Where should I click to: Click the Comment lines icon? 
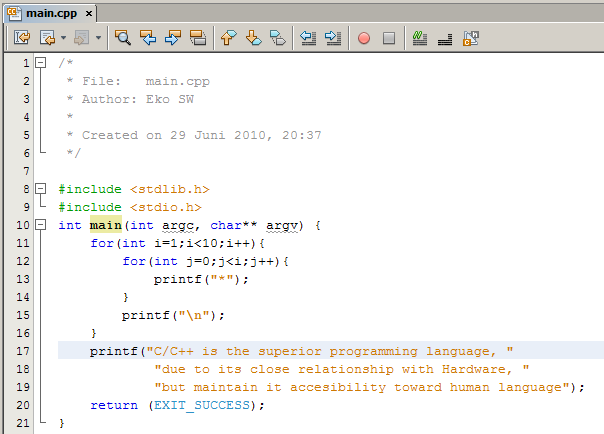tap(419, 38)
